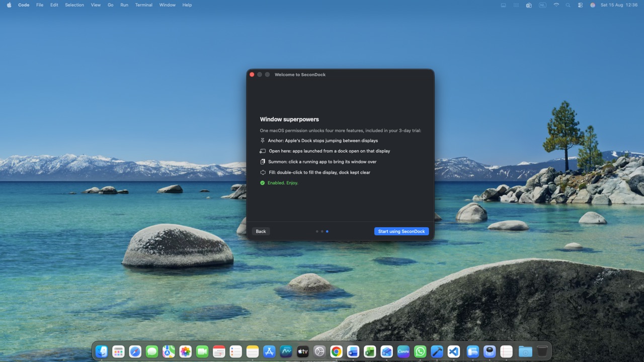Image resolution: width=644 pixels, height=362 pixels.
Task: Open the Code app menu
Action: [24, 5]
